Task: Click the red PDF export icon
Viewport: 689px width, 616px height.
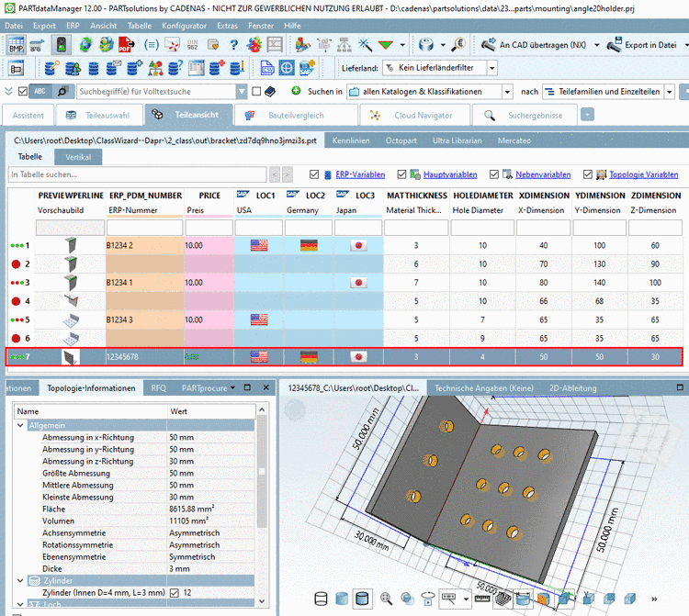Action: click(126, 45)
